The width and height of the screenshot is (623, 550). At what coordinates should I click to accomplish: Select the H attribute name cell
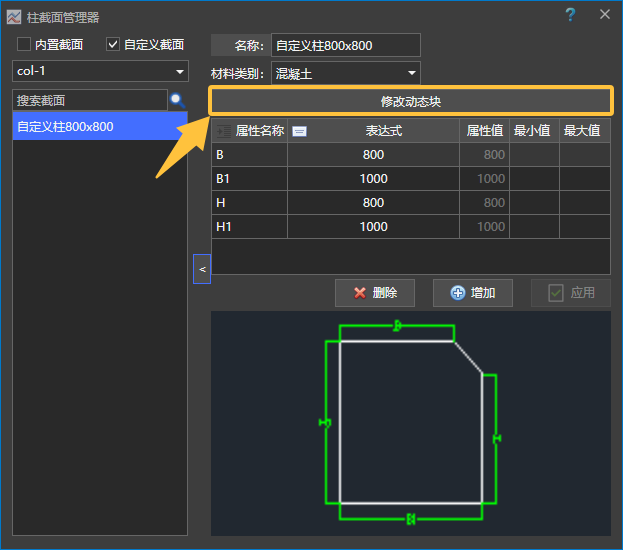(x=250, y=203)
